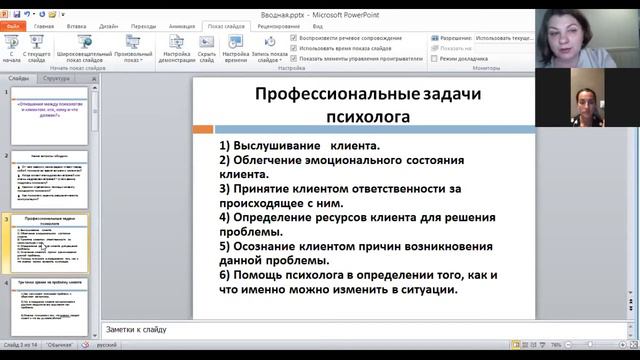Open the 'Разрешение' resolution combo box

coord(504,38)
